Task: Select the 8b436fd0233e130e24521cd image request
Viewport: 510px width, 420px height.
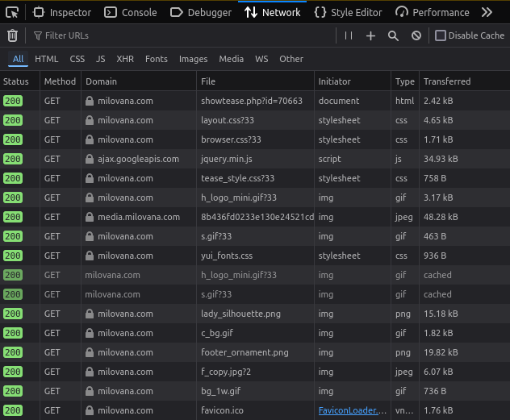Action: (x=255, y=217)
